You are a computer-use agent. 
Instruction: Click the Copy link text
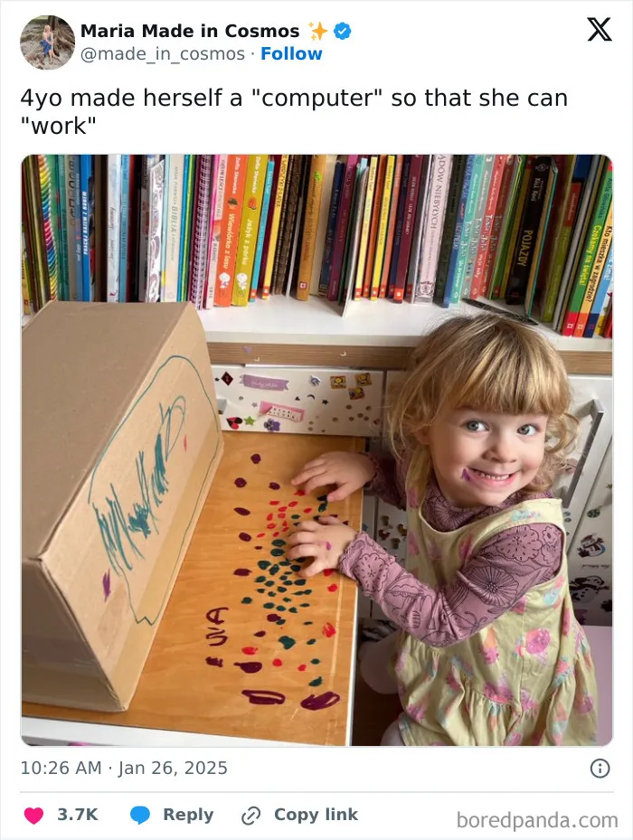pyautogui.click(x=316, y=815)
